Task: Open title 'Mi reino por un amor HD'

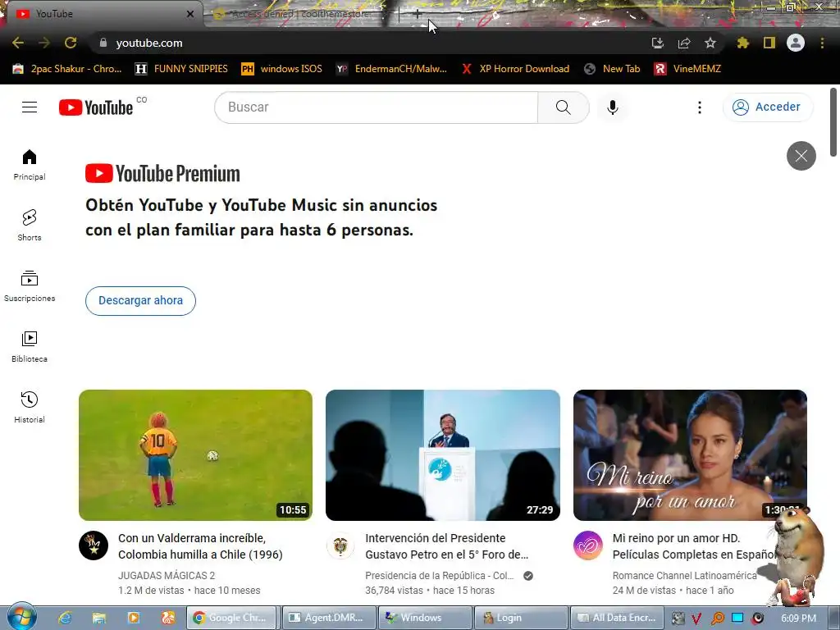Action: (x=694, y=546)
